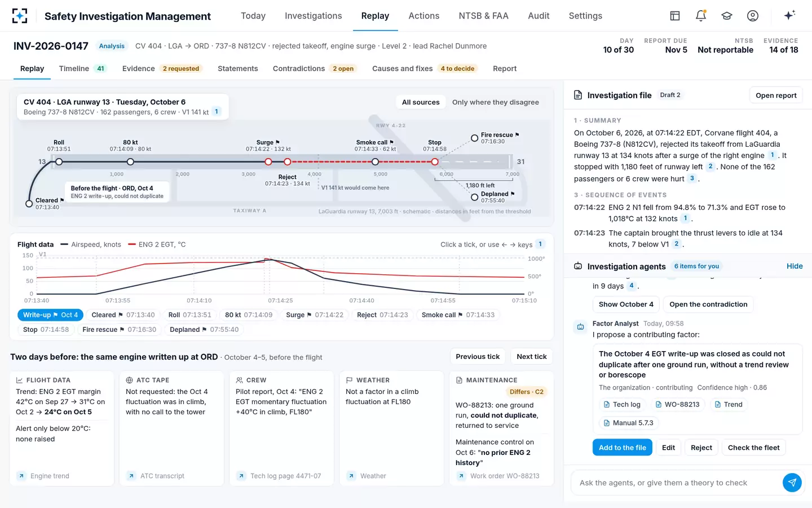The height and width of the screenshot is (508, 812).
Task: Open Work order WO-88213 arrow icon
Action: pos(461,476)
